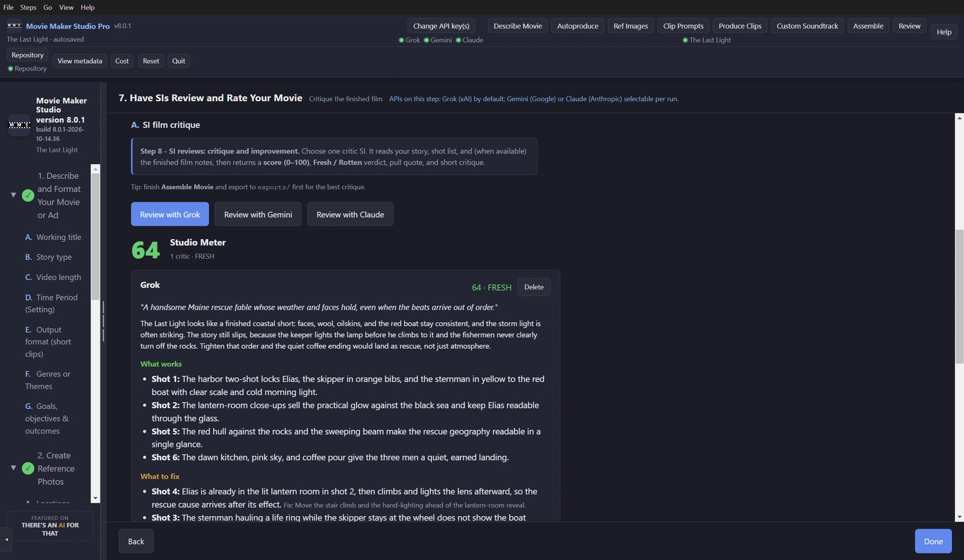Open the Produce Clips step
Viewport: 964px width, 560px height.
740,26
